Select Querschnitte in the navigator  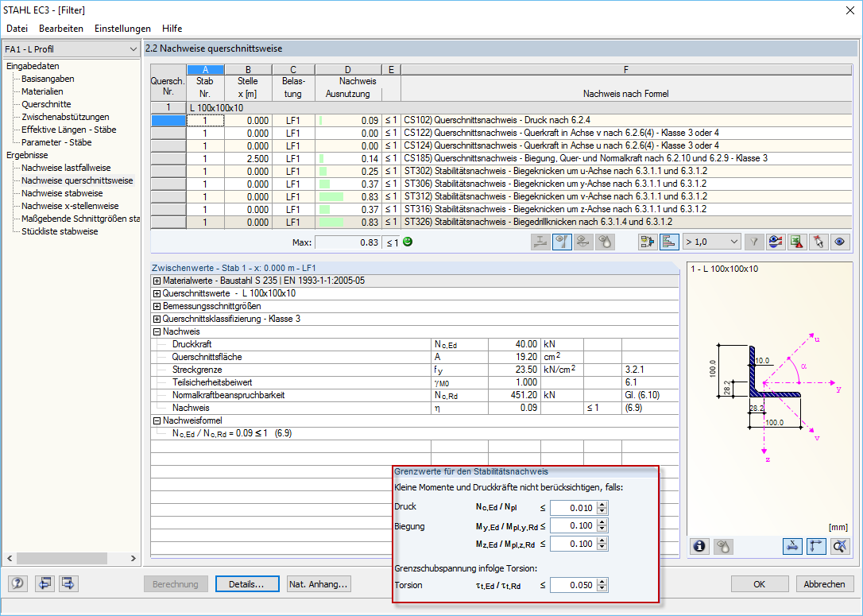click(46, 104)
